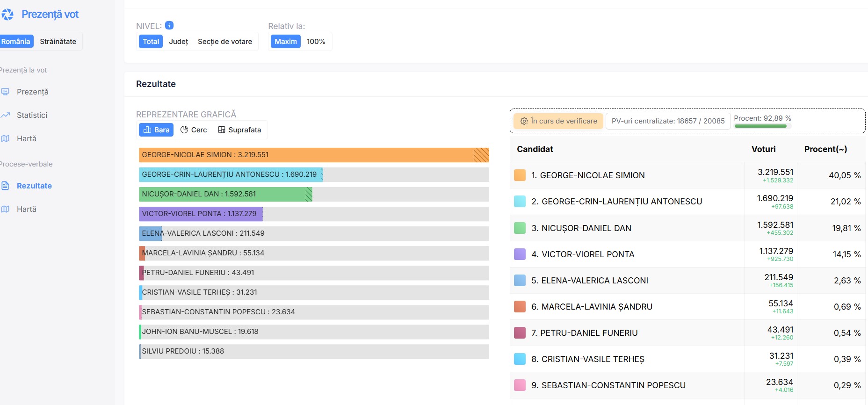Click the Prezență vot logo icon
Image resolution: width=868 pixels, height=405 pixels.
click(x=7, y=14)
